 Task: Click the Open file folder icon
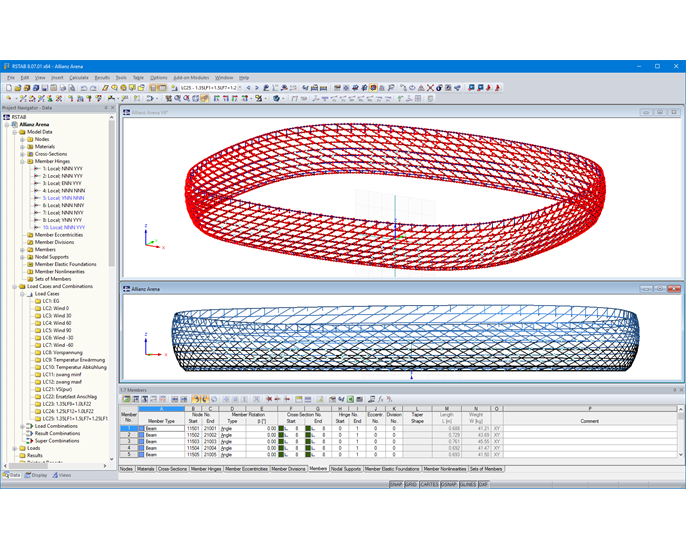click(x=18, y=88)
